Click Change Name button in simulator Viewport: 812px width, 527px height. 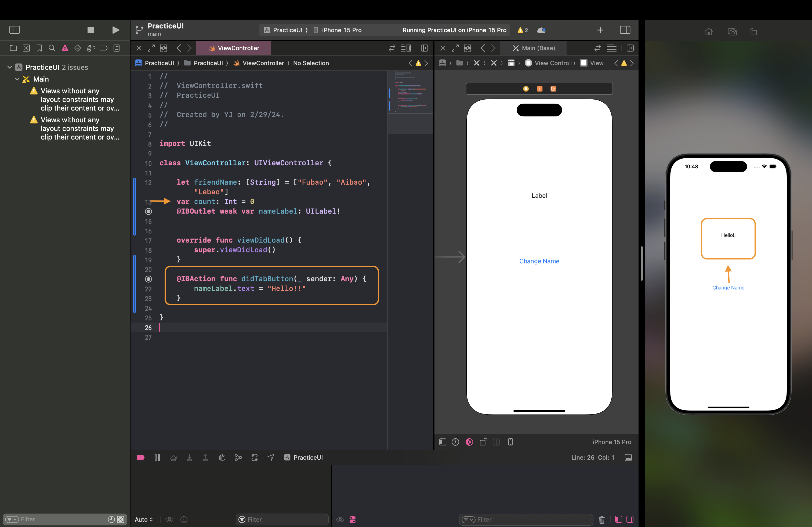point(728,288)
